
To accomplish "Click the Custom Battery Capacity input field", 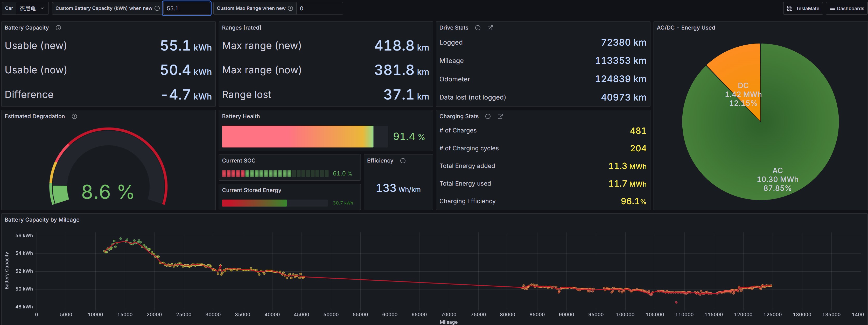I will pyautogui.click(x=187, y=8).
